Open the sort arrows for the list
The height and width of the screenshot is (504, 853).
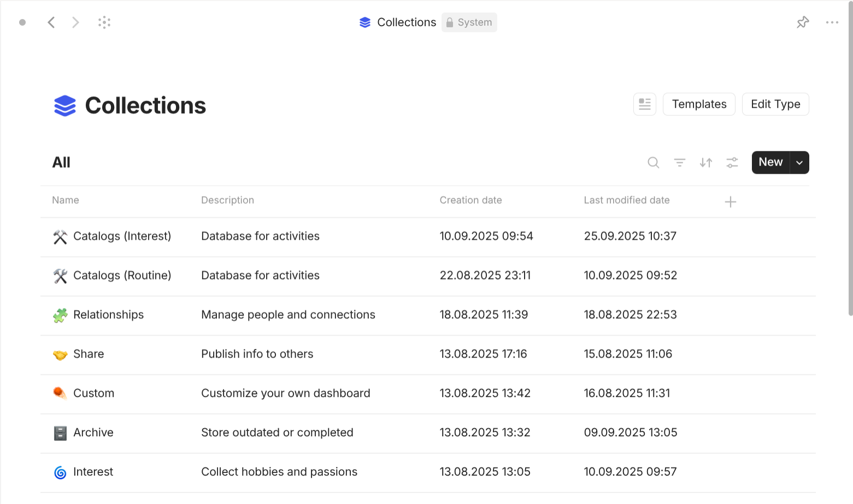click(705, 163)
